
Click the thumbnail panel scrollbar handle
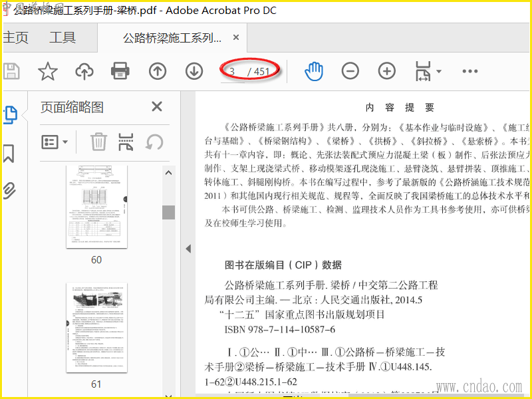[x=168, y=212]
